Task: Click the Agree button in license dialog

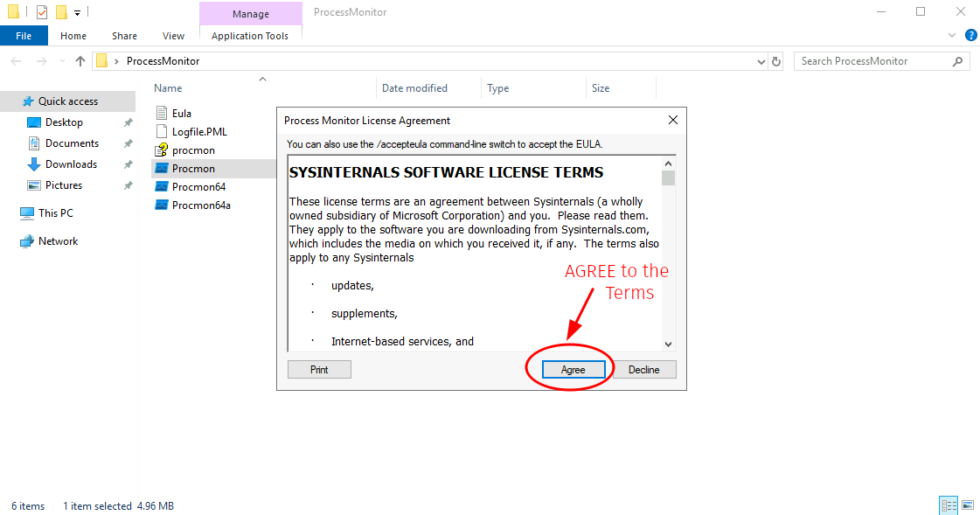Action: pyautogui.click(x=573, y=370)
